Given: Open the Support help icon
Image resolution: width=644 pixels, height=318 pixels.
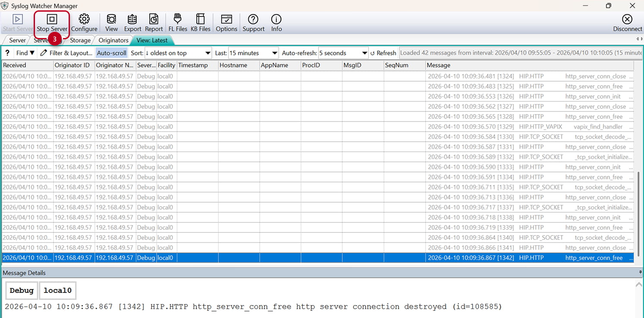Looking at the screenshot, I should coord(253,19).
